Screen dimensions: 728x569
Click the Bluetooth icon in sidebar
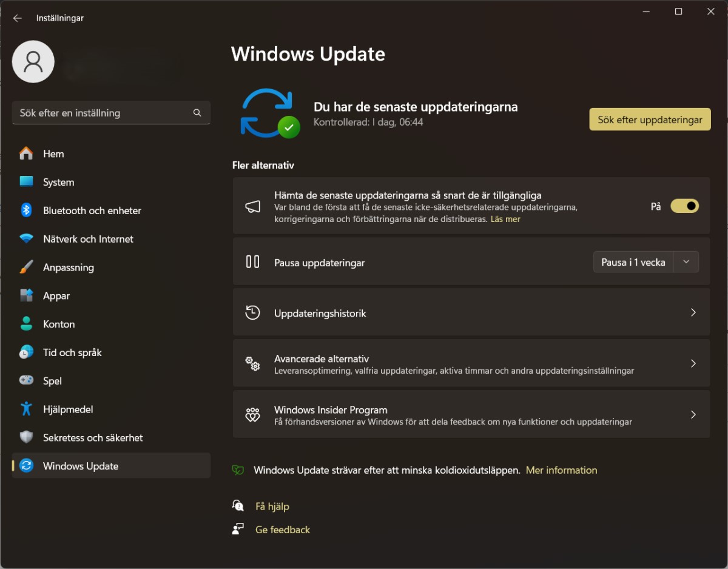(26, 210)
